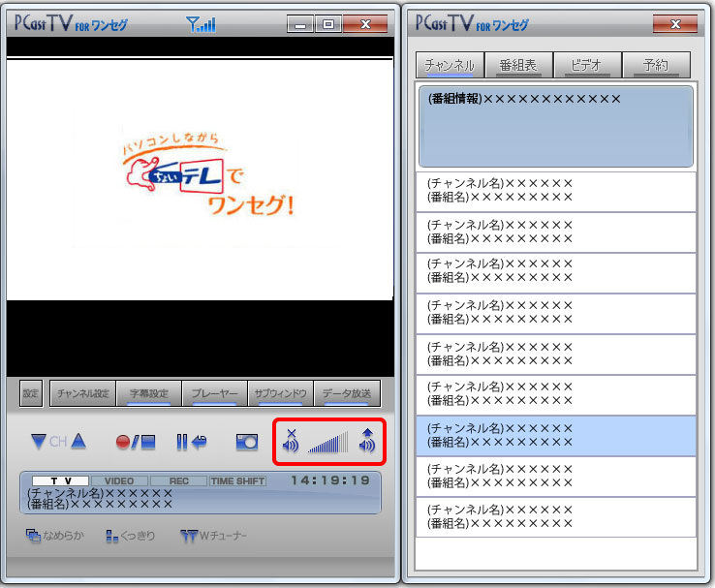Screen dimensions: 715x588
Task: Toggle 字幕設定 subtitle settings
Action: 149,393
